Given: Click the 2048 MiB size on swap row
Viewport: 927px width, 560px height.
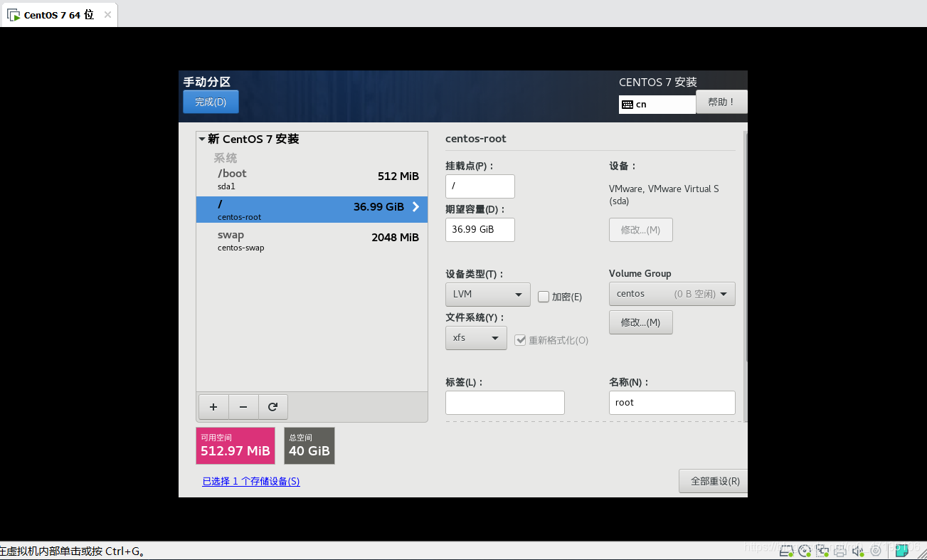Looking at the screenshot, I should [395, 238].
